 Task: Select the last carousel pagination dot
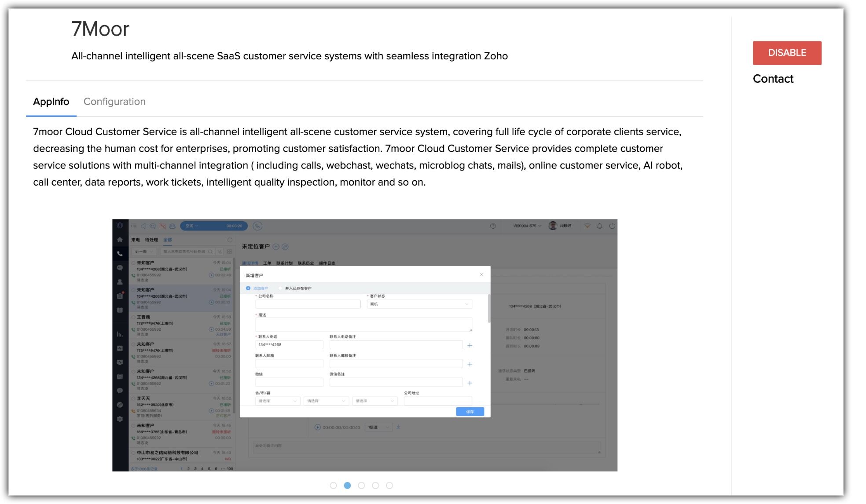[x=389, y=486]
